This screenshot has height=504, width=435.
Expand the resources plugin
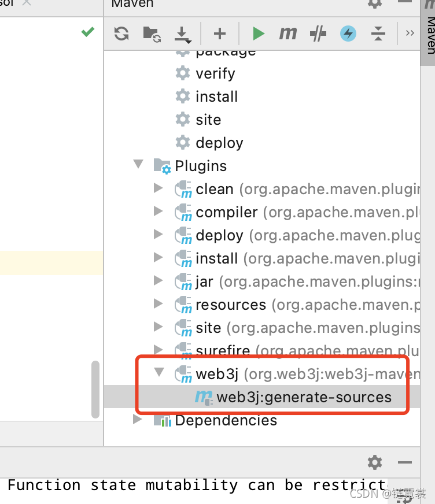[x=158, y=304]
